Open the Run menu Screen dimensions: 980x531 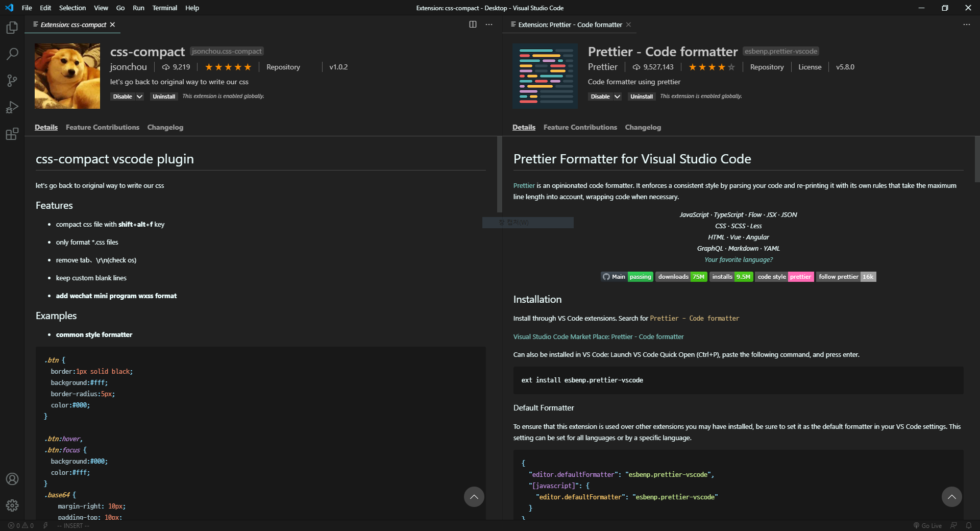(138, 8)
